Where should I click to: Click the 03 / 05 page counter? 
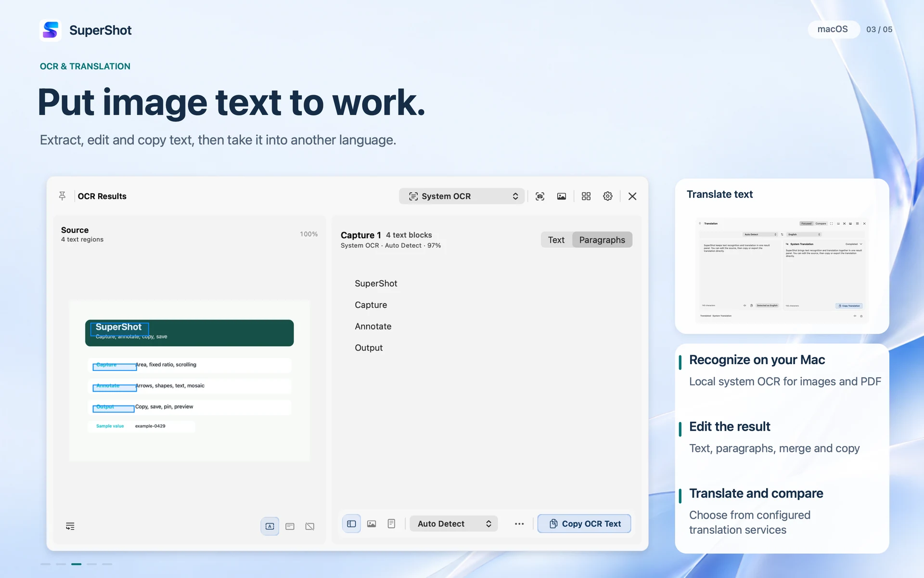click(x=879, y=29)
